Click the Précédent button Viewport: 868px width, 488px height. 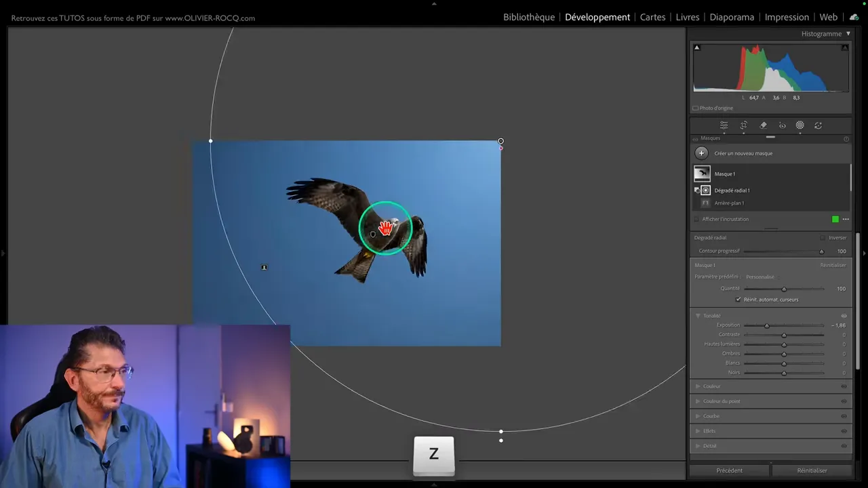729,470
